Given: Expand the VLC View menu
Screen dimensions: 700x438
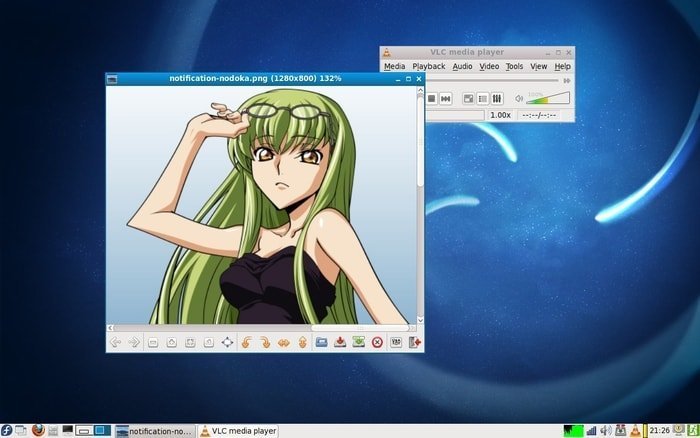Looking at the screenshot, I should pyautogui.click(x=538, y=67).
